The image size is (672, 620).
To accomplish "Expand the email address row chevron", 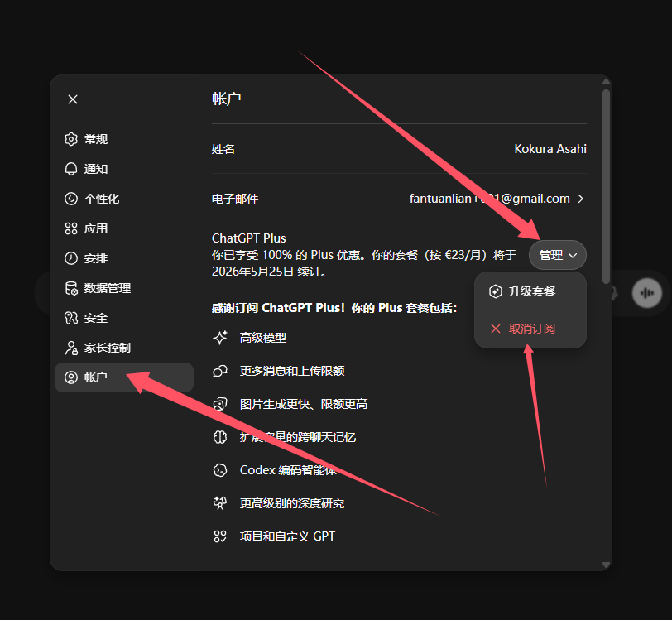I will coord(581,199).
